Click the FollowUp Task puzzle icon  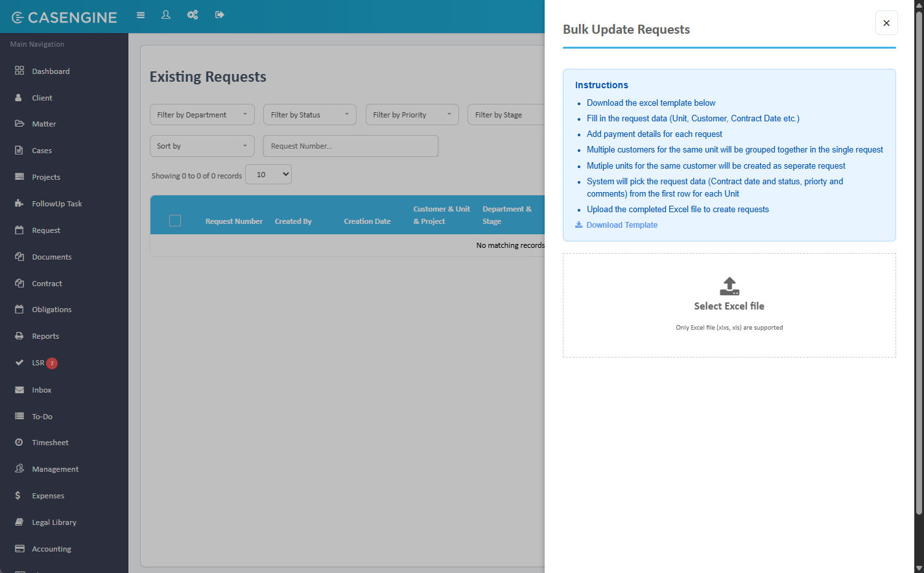[x=19, y=203]
